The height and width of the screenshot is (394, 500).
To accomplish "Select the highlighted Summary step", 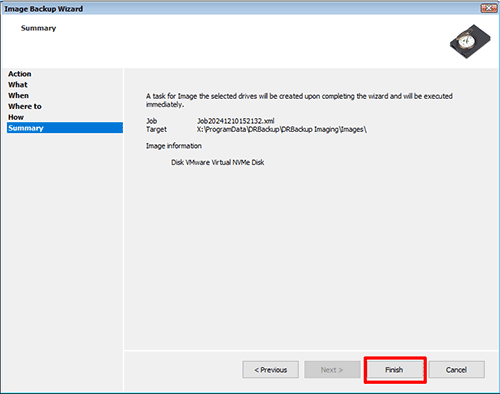I will (65, 128).
